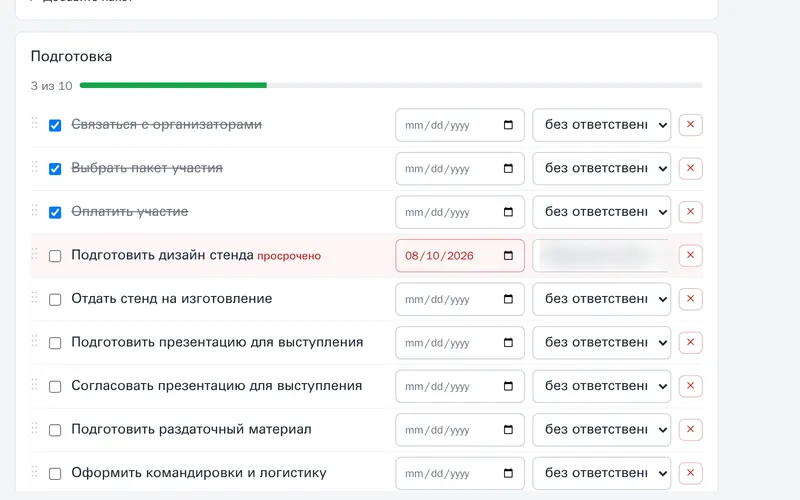Choose assignee for 'Подготовить презентацию для выступления'
Viewport: 800px width, 500px height.
tap(602, 342)
